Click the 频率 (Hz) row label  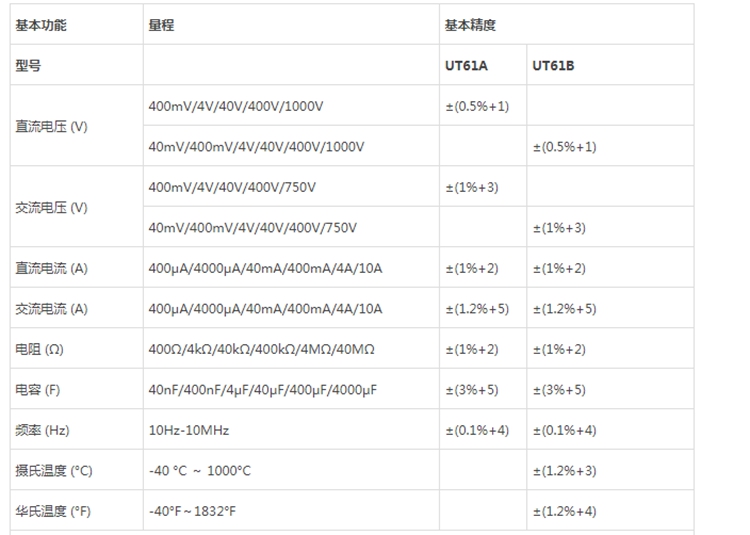pos(42,430)
